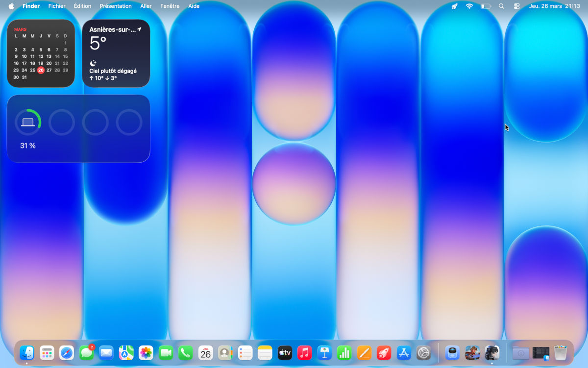Click the Spotlight search magnifier

[x=501, y=6]
